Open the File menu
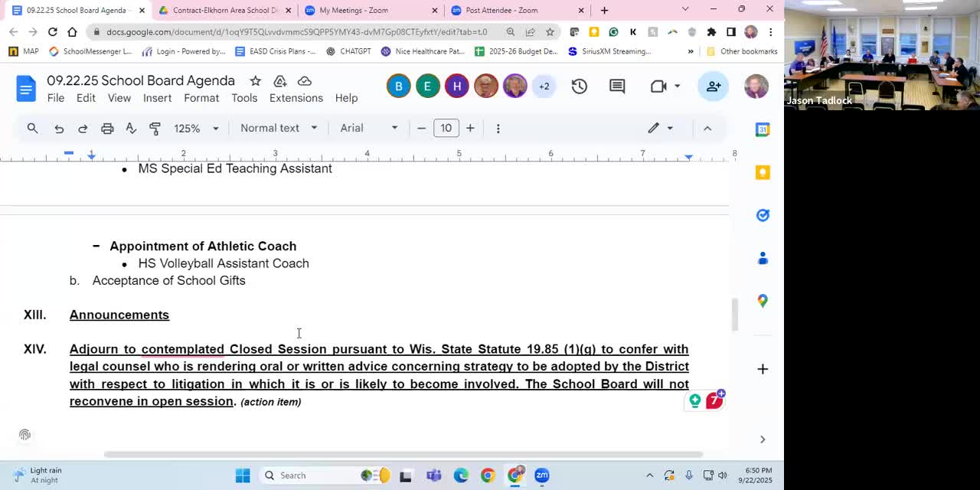 tap(56, 98)
